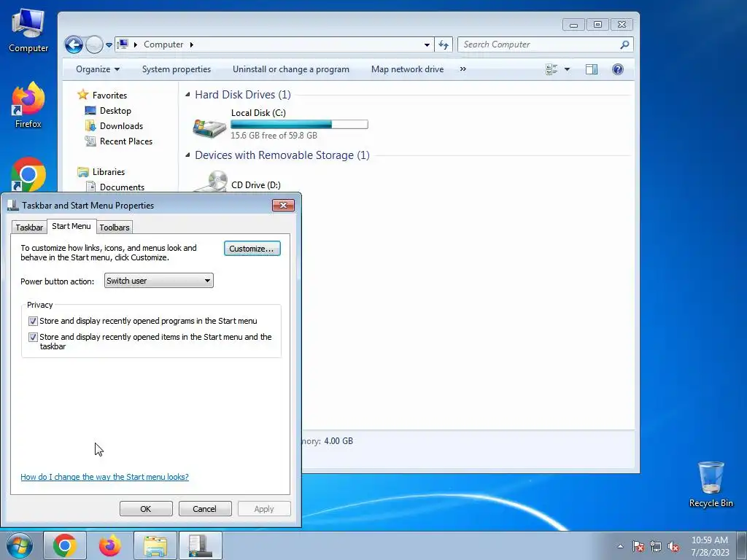Open Firefox from the taskbar
The height and width of the screenshot is (560, 747).
pos(109,545)
